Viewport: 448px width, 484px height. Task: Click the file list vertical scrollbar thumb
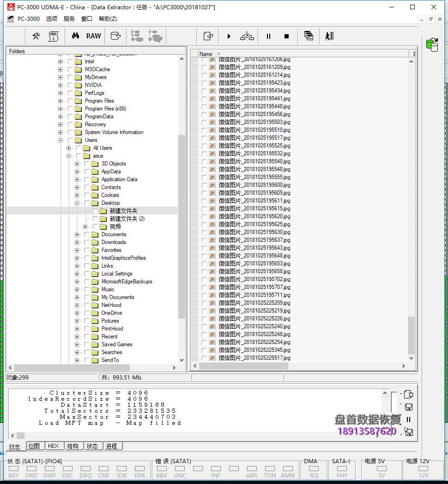coord(411,335)
